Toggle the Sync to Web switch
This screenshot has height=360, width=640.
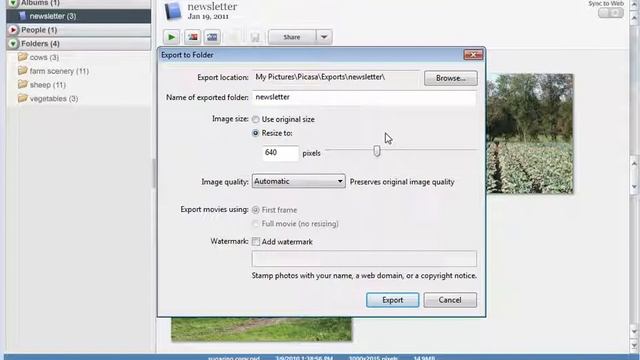611,13
